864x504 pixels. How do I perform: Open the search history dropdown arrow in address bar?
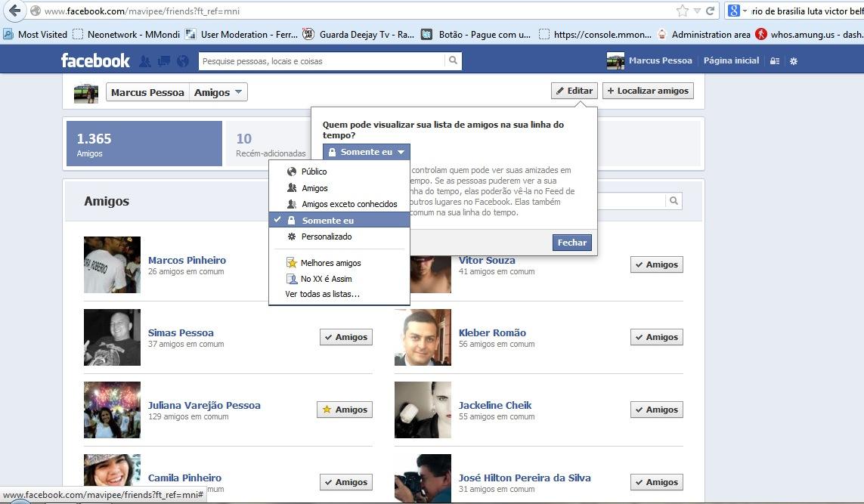(x=697, y=11)
